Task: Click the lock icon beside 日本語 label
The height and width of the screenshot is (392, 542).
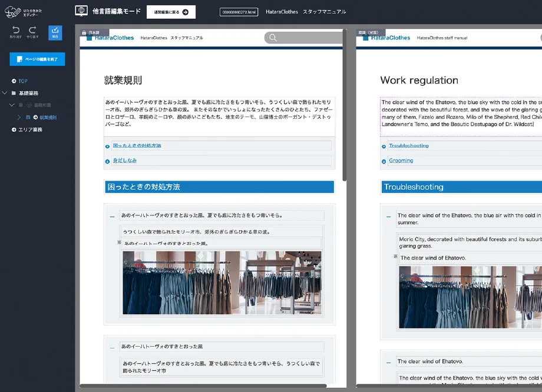Action: [84, 33]
